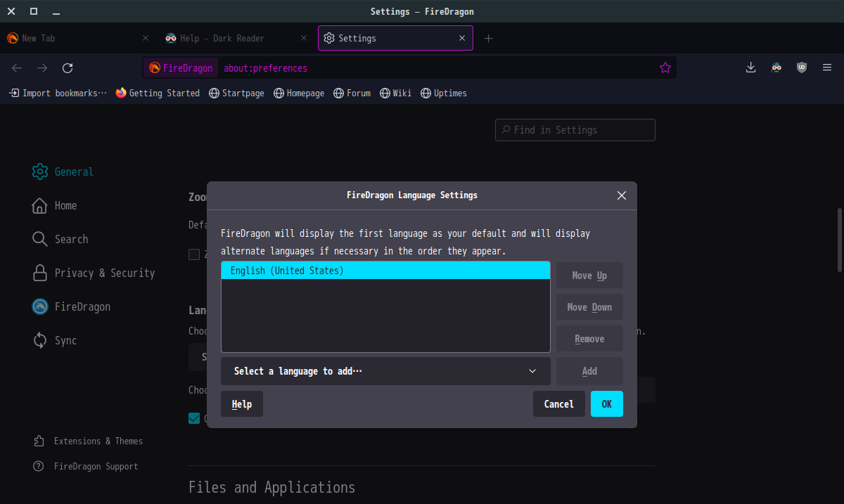Open the uBlock Origin shield icon
Image resolution: width=844 pixels, height=504 pixels.
pyautogui.click(x=802, y=67)
